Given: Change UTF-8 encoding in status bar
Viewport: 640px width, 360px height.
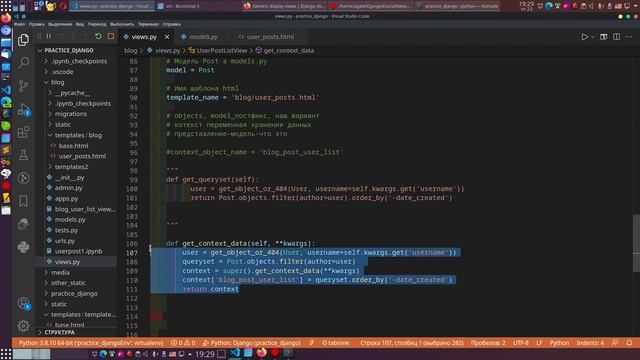Looking at the screenshot, I should coord(521,343).
